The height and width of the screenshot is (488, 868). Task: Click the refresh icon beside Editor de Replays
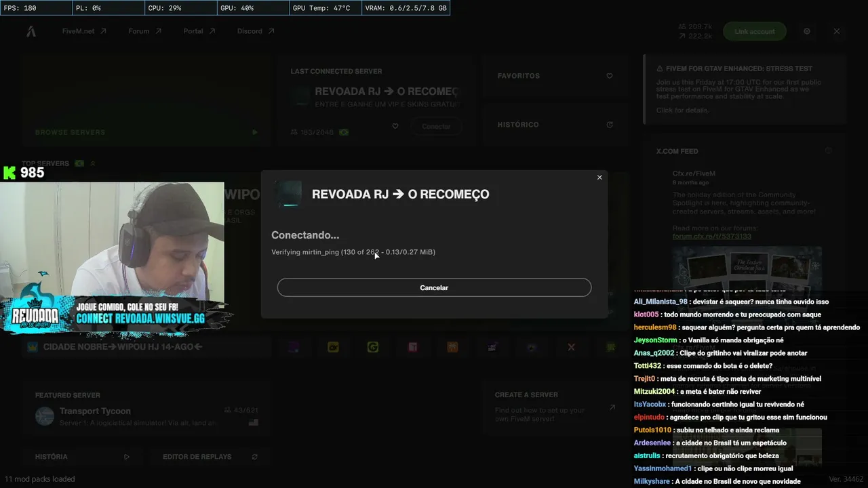pos(255,457)
